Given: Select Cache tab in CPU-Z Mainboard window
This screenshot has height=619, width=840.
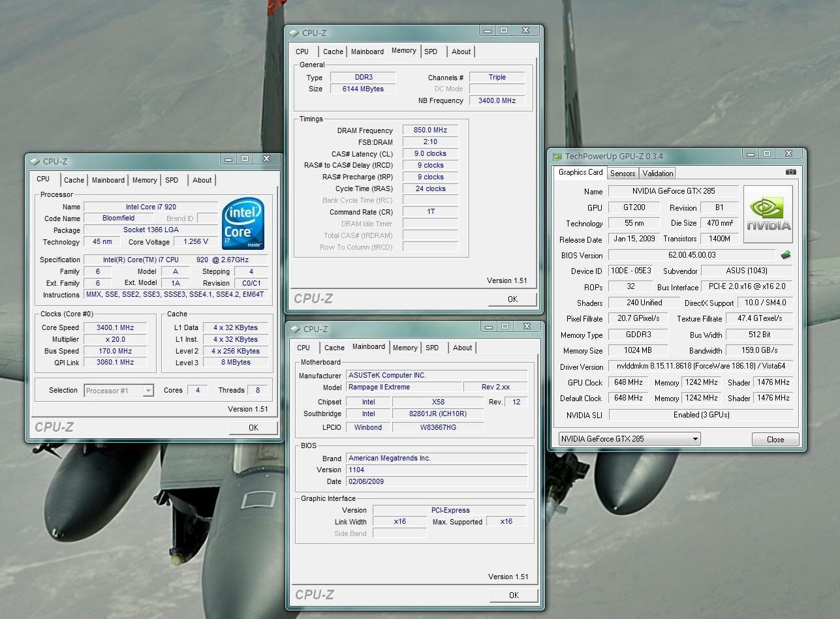Looking at the screenshot, I should tap(334, 348).
